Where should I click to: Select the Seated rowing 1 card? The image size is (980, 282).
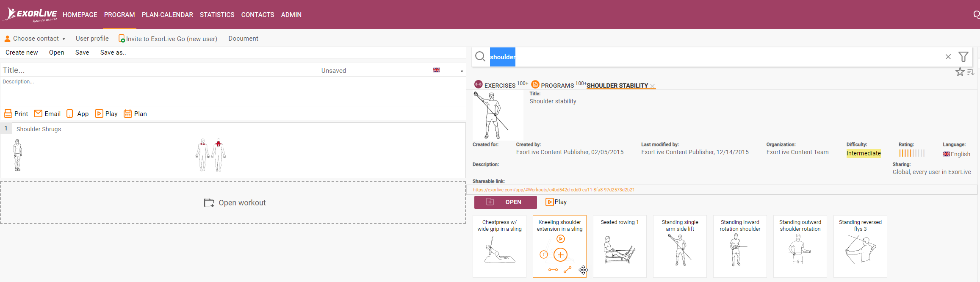(620, 246)
